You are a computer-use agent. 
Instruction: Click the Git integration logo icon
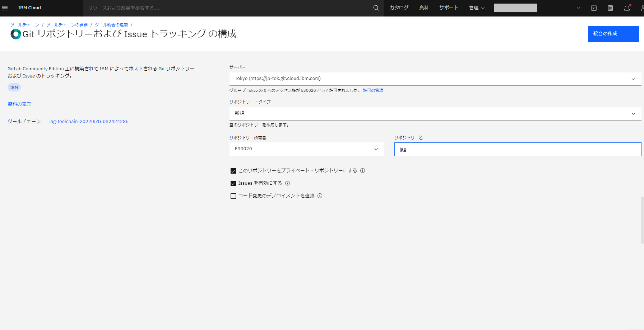pos(16,34)
